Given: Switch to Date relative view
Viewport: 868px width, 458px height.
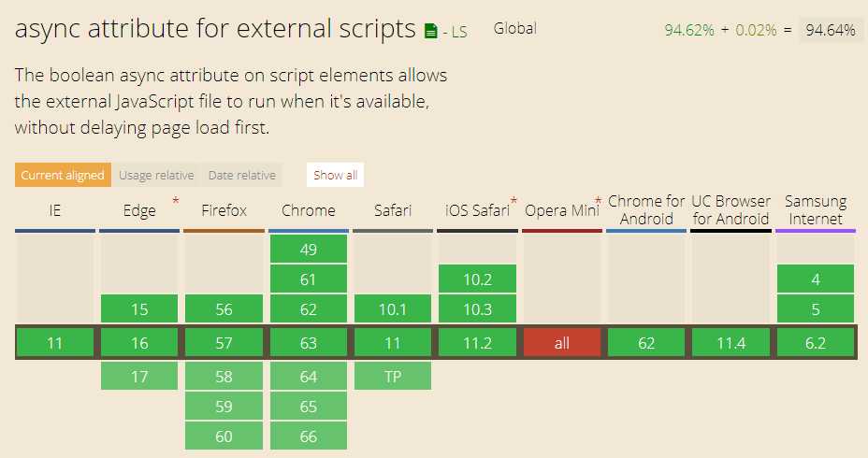Looking at the screenshot, I should click(242, 175).
